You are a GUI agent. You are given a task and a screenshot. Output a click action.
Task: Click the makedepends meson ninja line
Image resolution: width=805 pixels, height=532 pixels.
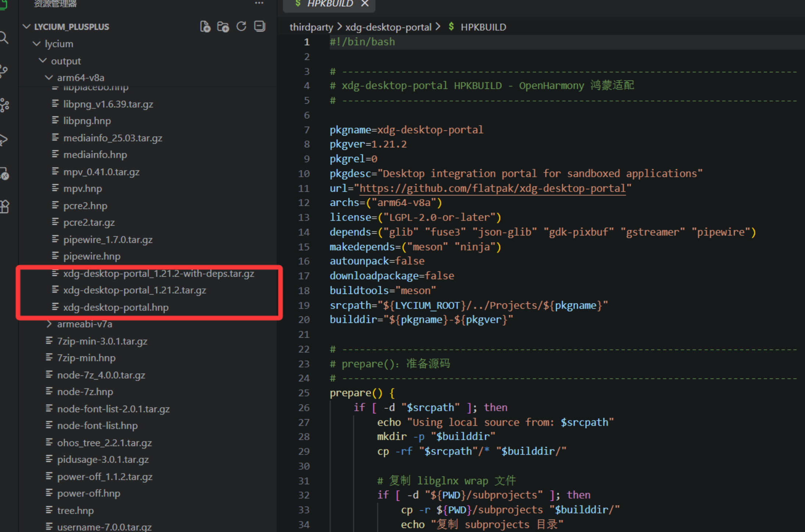click(x=415, y=247)
